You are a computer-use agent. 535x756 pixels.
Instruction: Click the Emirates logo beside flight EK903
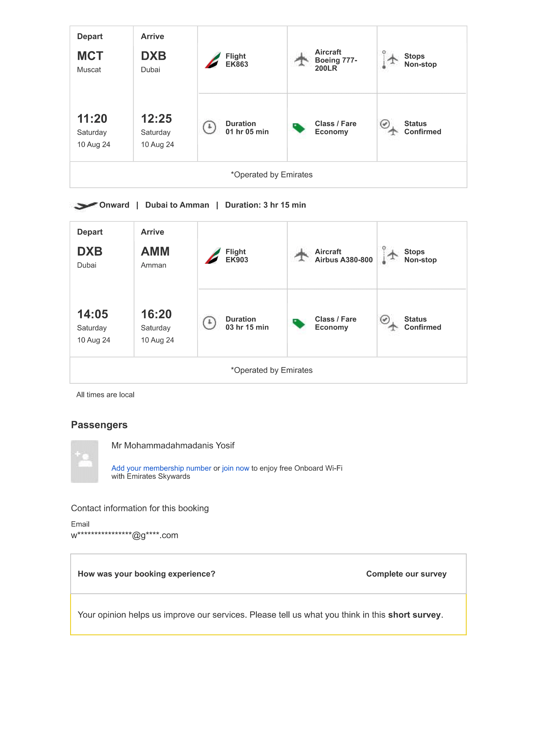(x=213, y=256)
